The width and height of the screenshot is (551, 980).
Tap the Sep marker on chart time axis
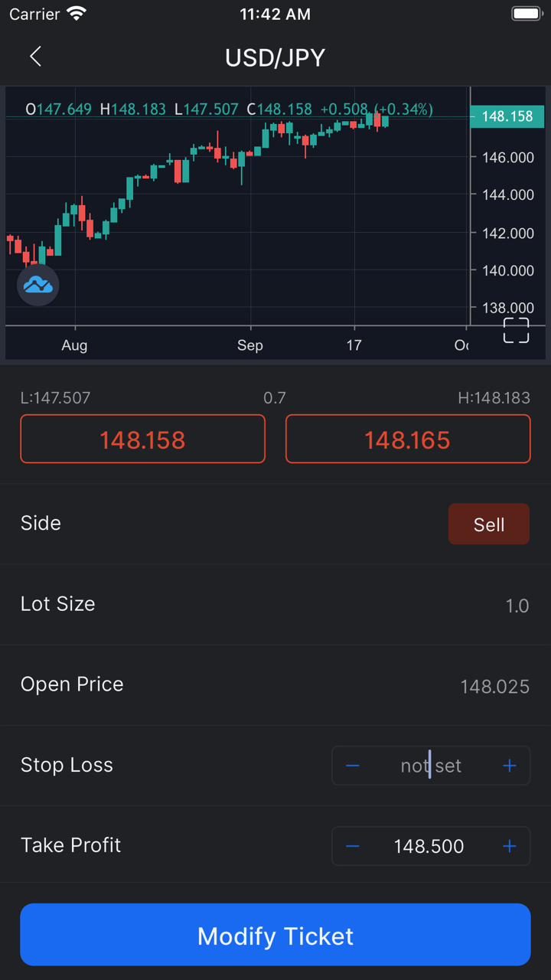point(249,345)
